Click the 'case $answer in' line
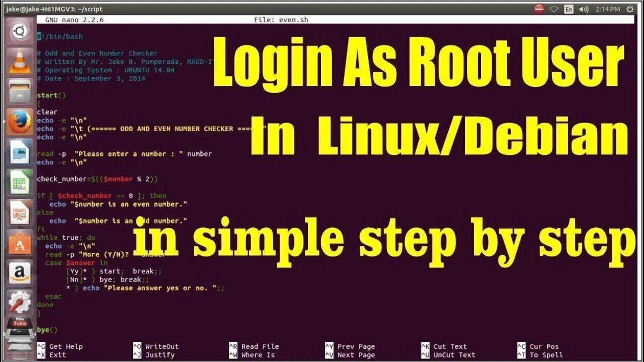 76,263
